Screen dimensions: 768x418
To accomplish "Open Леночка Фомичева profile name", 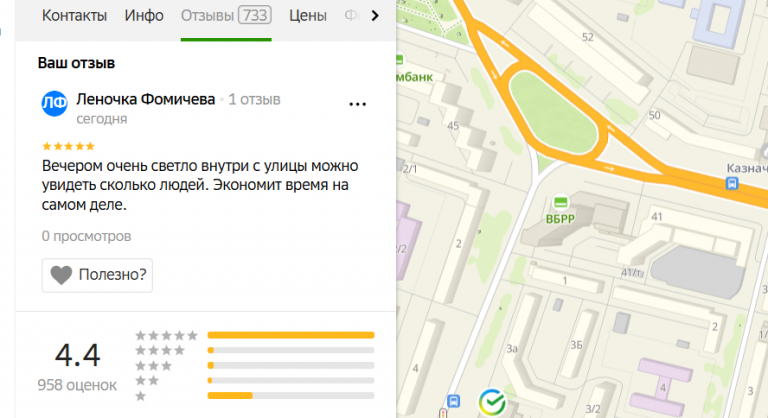I will (145, 99).
